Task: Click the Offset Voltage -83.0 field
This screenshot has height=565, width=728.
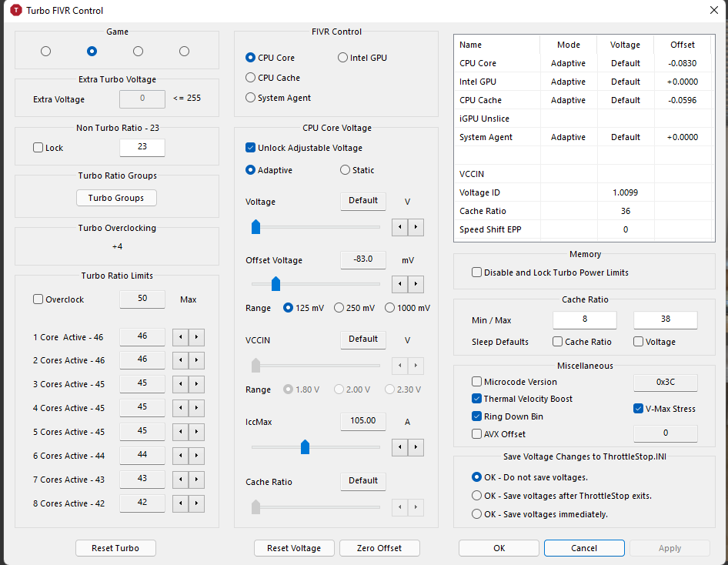Action: [x=363, y=259]
